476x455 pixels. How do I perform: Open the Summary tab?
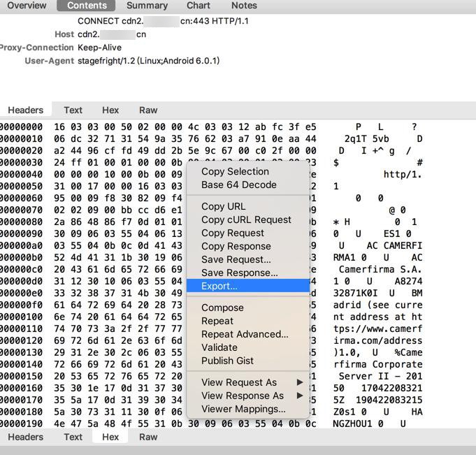[x=147, y=6]
